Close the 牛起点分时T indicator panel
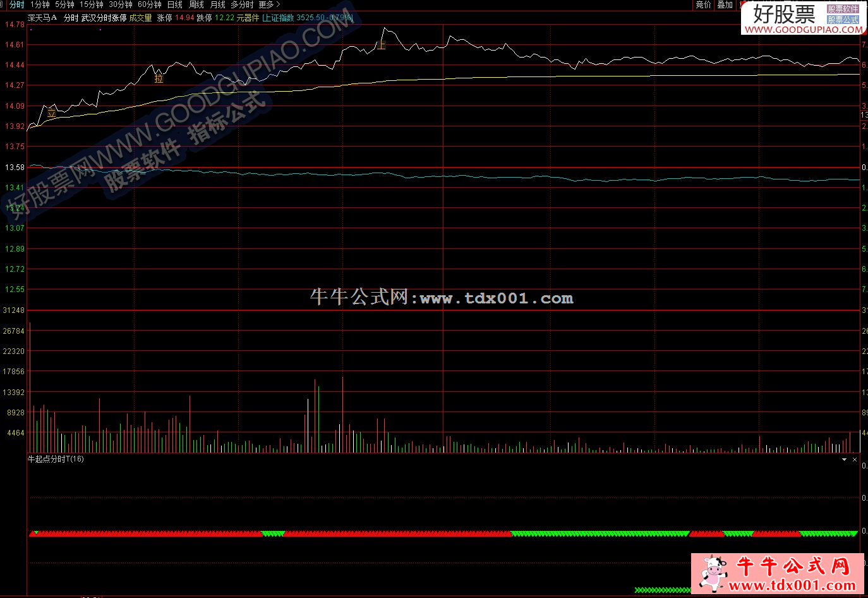868x598 pixels. click(x=855, y=460)
